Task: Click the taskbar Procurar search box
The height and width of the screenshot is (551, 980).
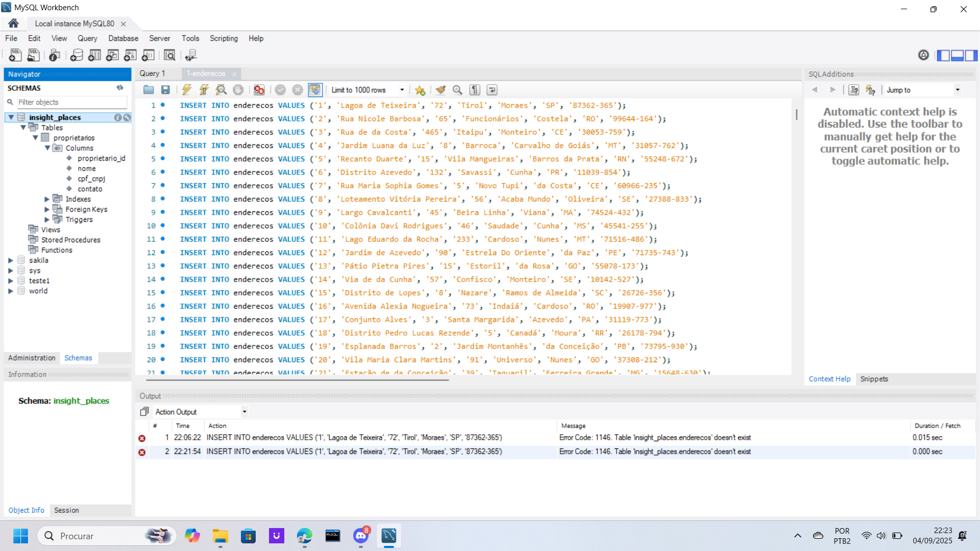Action: click(107, 536)
